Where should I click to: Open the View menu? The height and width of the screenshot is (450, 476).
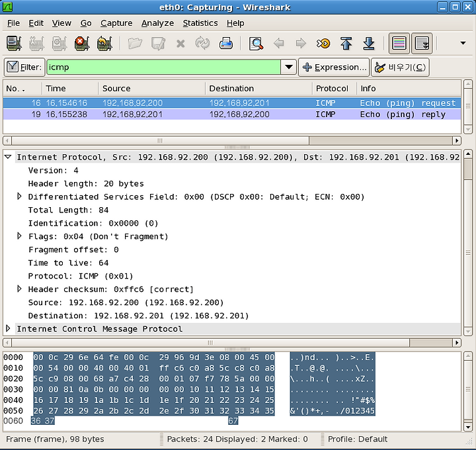pos(61,23)
